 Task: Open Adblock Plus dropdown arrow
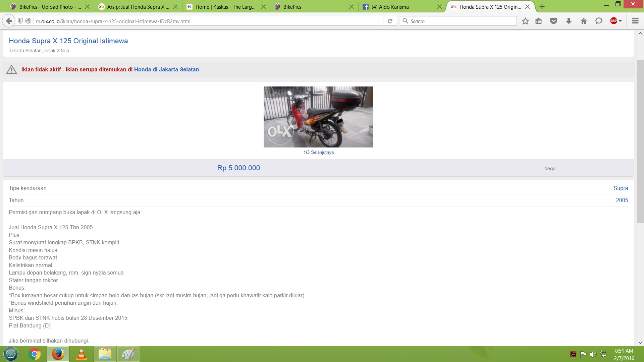click(x=620, y=21)
